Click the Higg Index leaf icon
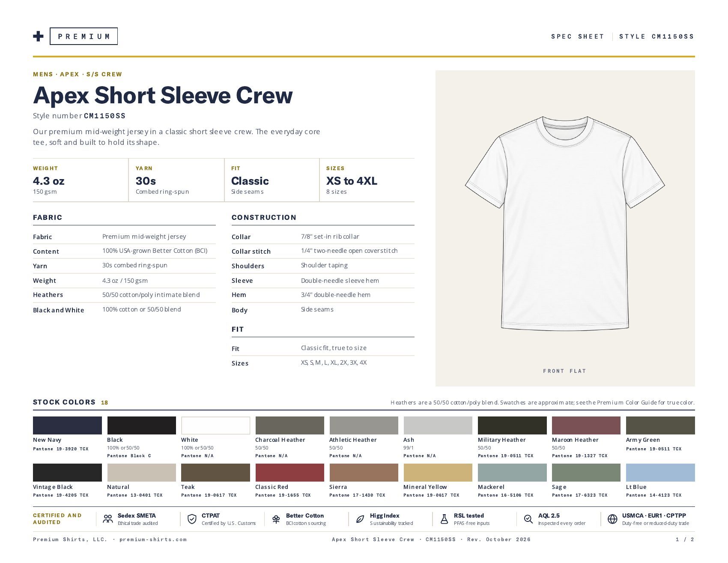The image size is (728, 563). click(x=361, y=519)
